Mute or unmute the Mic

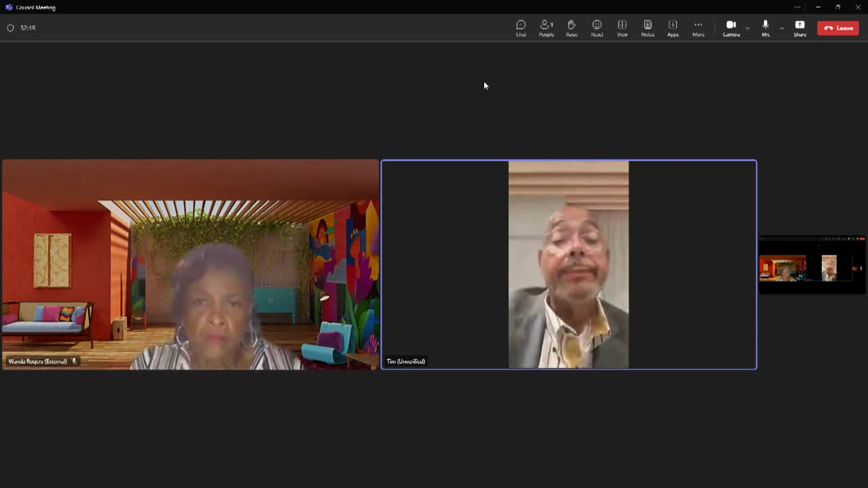tap(766, 28)
